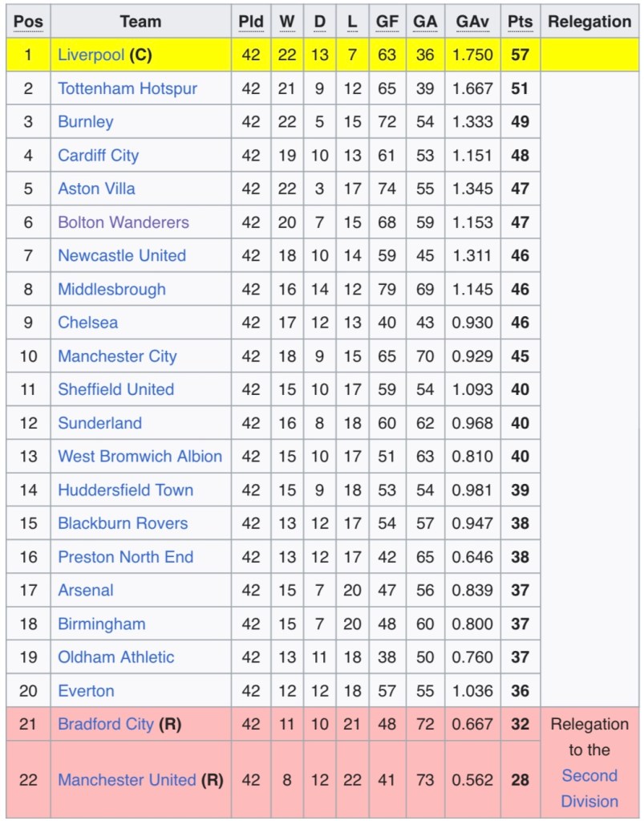Click the Bradford City link
The width and height of the screenshot is (644, 821).
pyautogui.click(x=105, y=725)
